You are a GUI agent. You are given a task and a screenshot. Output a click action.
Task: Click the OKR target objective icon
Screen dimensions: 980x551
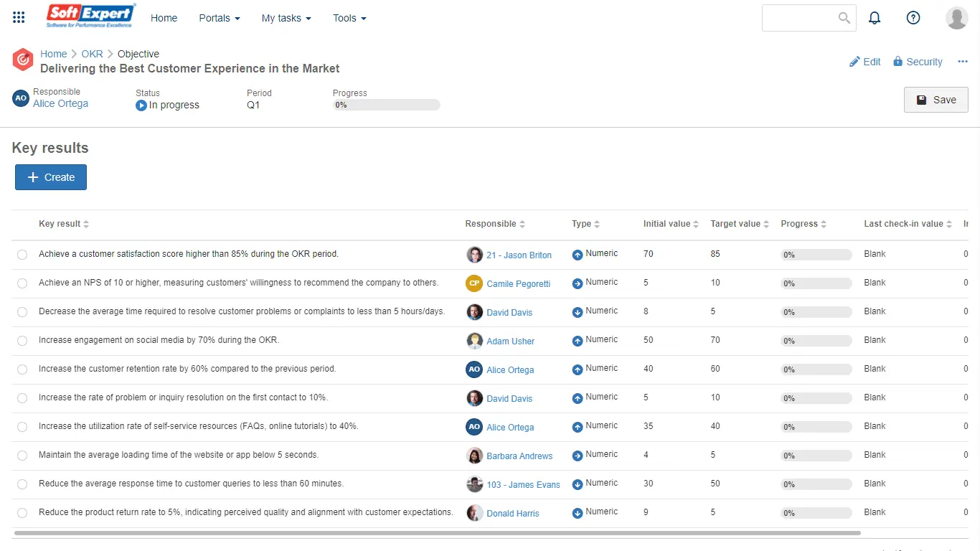click(x=23, y=60)
